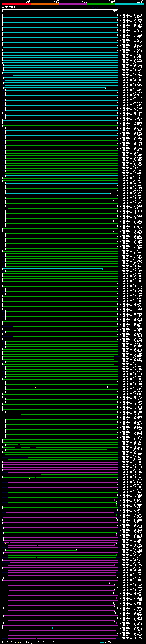Click the UniRef100_Q10QI4 label

point(131,67)
